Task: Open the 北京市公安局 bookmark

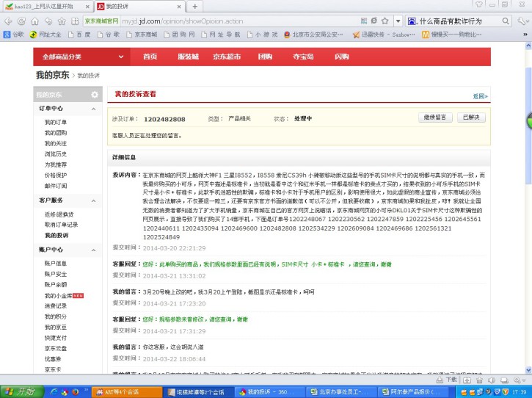Action: pos(313,35)
